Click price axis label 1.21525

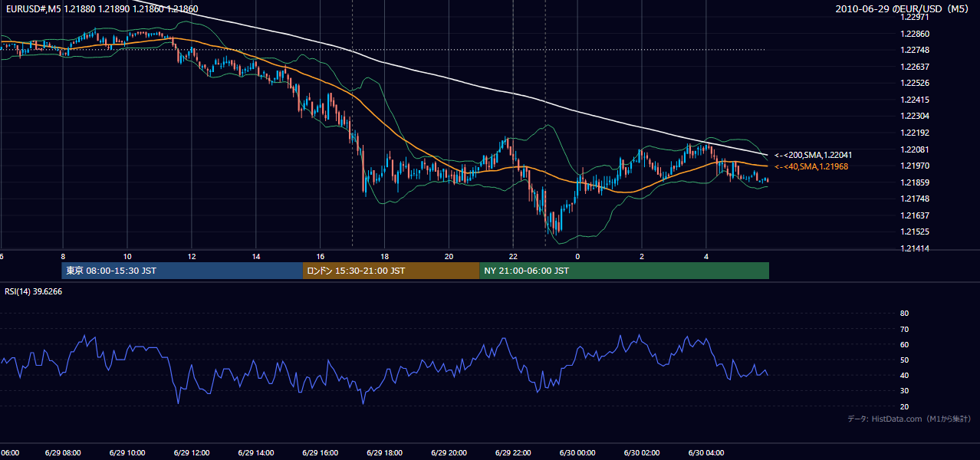tap(916, 232)
